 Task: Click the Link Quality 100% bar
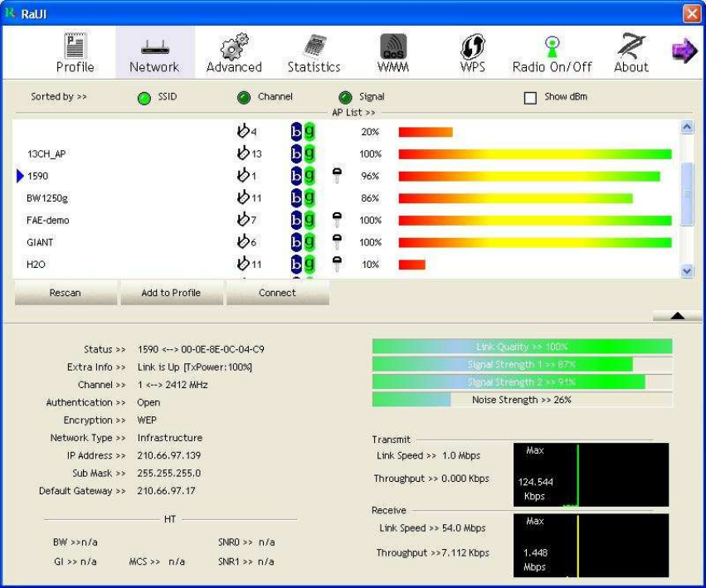click(523, 347)
